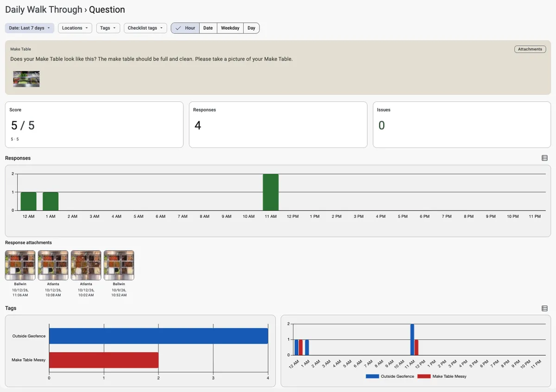Click the Score value 5 / 5

pos(23,125)
